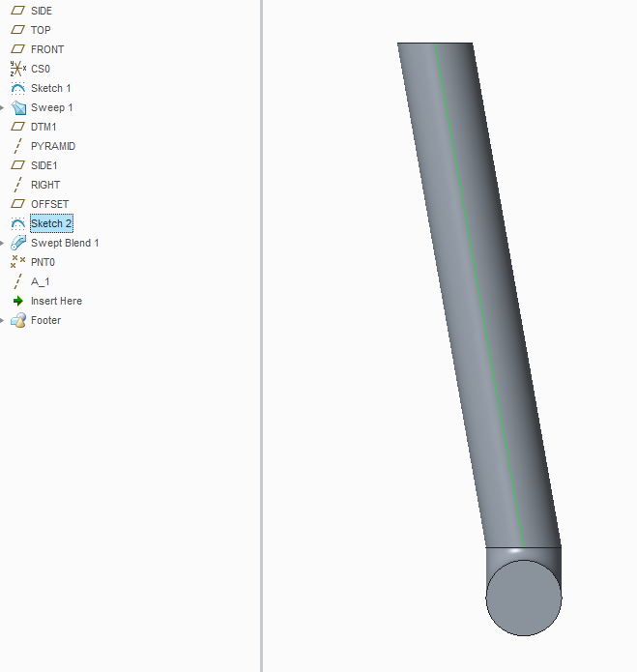The height and width of the screenshot is (672, 637).
Task: Select OFFSET in the model tree
Action: click(x=49, y=204)
